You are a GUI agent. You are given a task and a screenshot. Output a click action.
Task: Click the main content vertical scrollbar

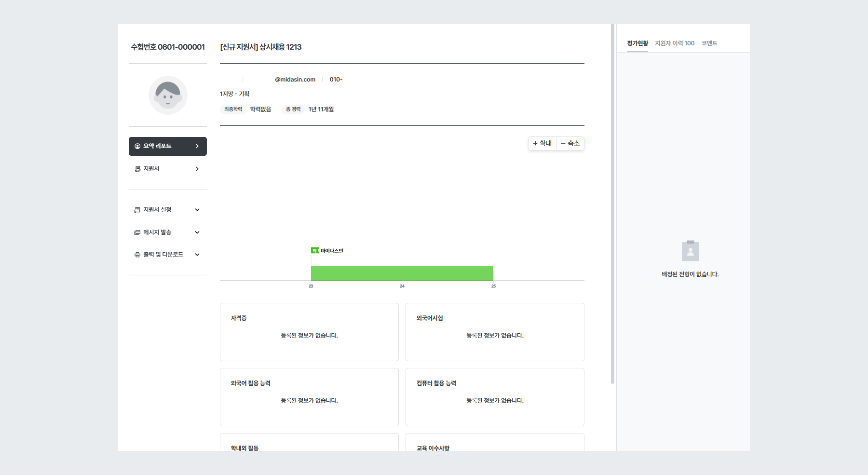(612, 204)
